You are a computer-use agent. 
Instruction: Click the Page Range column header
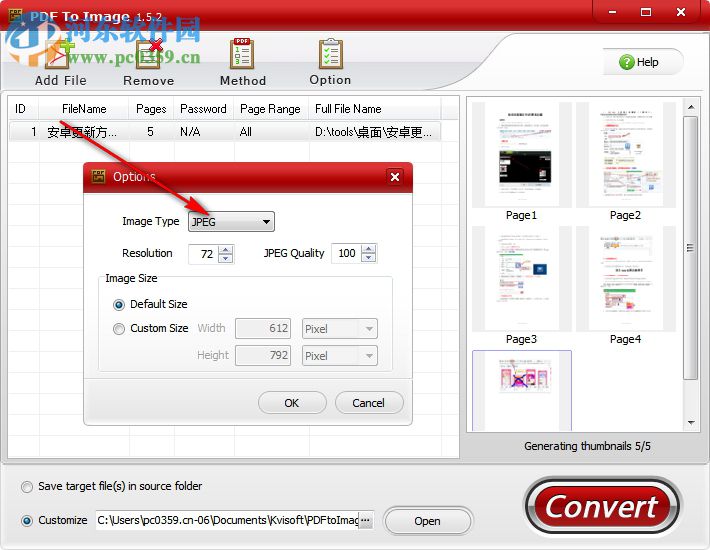click(271, 109)
